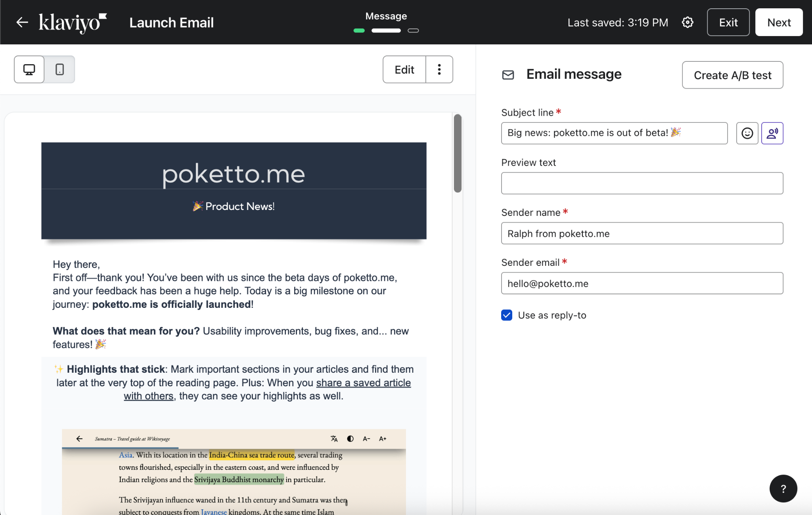Screen dimensions: 812x515
Task: Click the Edit button
Action: click(x=404, y=69)
